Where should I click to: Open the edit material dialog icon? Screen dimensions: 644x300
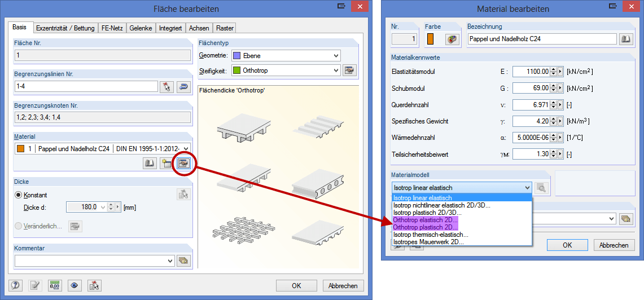(183, 164)
